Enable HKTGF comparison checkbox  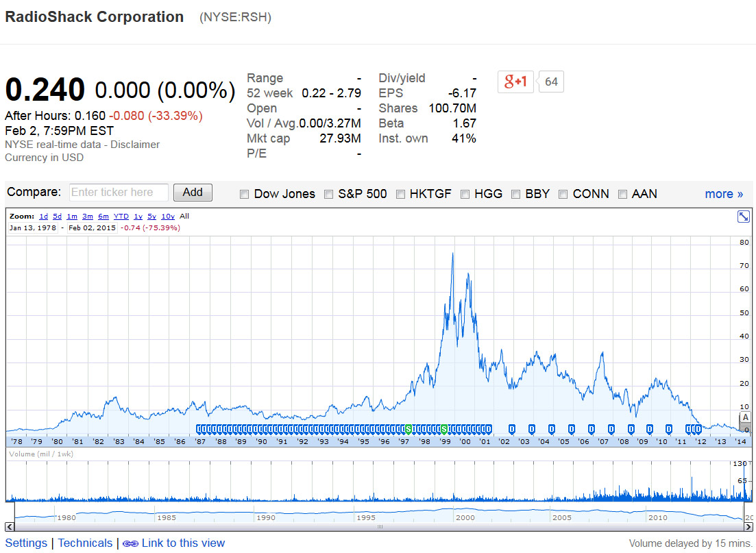400,195
